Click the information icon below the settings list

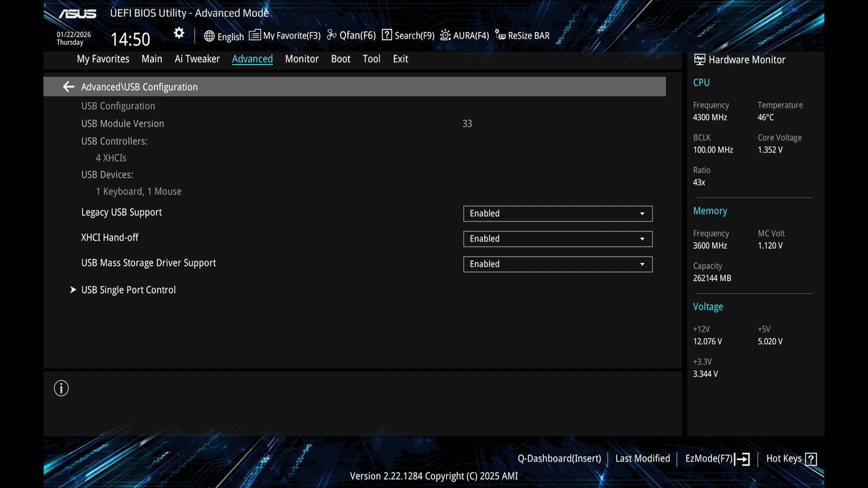click(x=61, y=388)
